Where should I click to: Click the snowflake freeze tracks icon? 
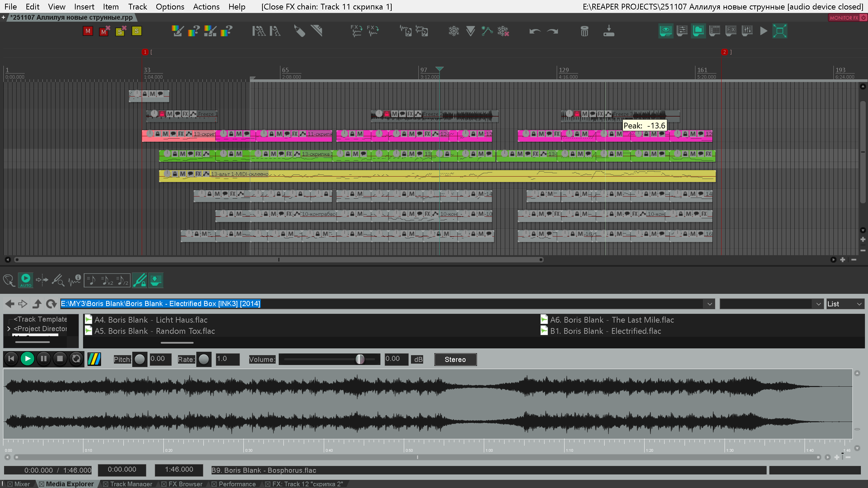pos(454,31)
